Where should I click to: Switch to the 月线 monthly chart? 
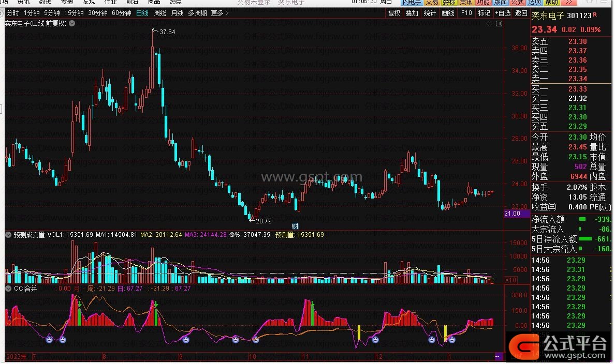177,13
